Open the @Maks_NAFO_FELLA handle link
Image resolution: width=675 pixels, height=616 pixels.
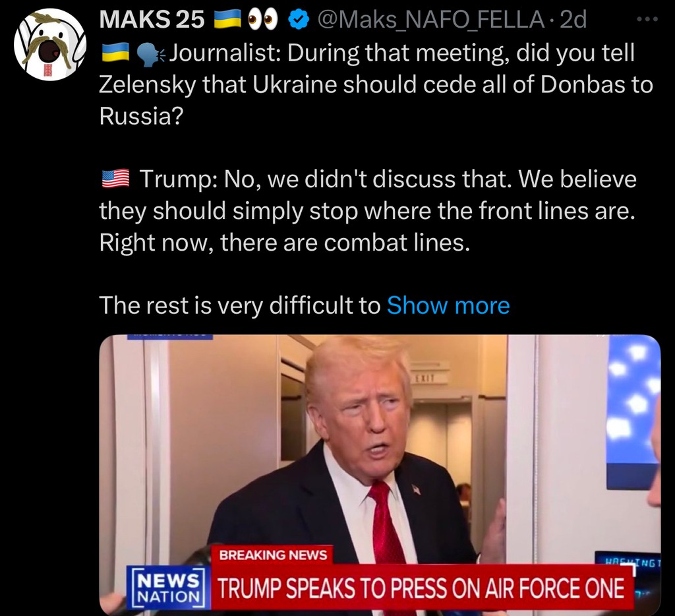pos(430,20)
